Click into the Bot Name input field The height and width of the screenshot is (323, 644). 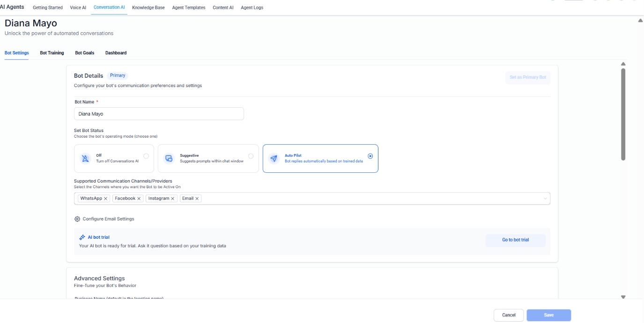(x=159, y=114)
